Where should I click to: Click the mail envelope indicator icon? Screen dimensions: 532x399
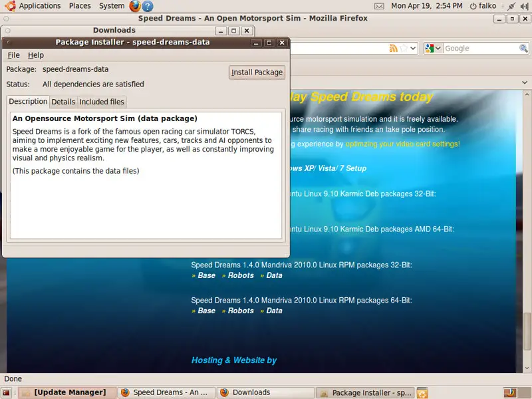tap(379, 6)
